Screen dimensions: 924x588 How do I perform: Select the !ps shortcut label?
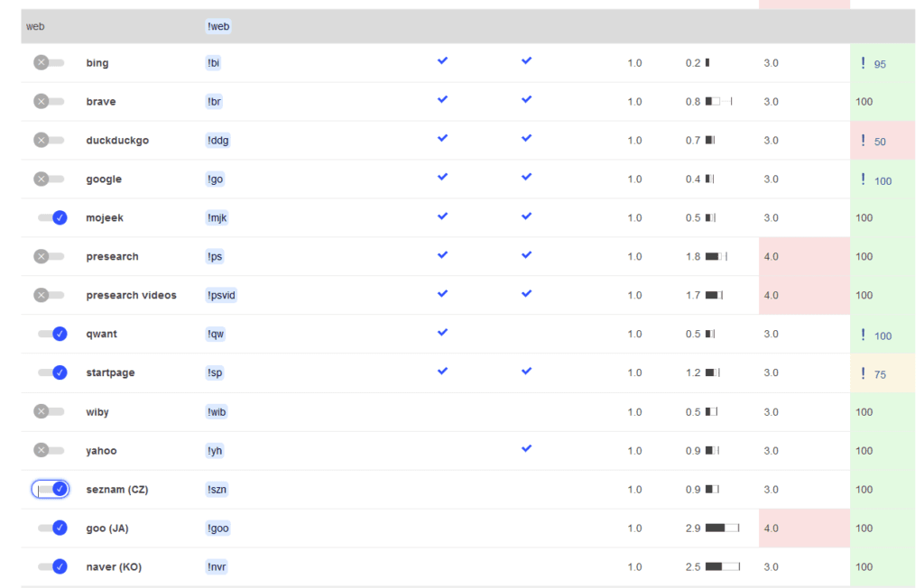[x=215, y=256]
